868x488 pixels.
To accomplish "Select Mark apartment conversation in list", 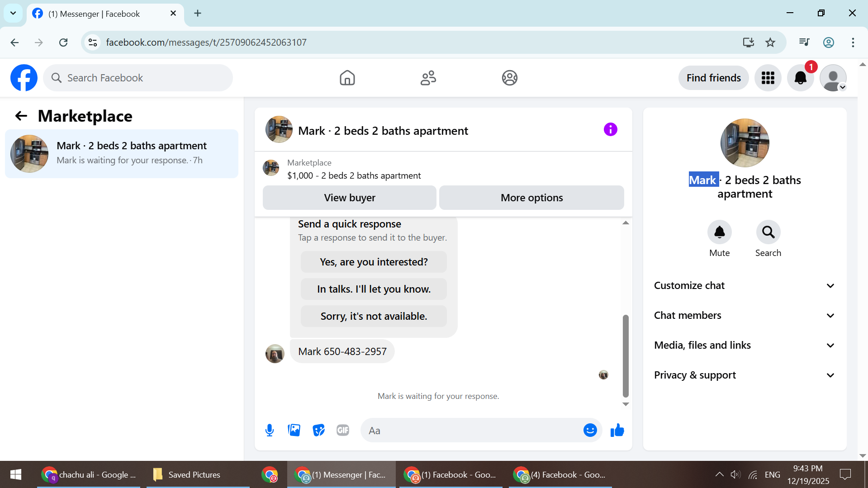I will tap(121, 153).
